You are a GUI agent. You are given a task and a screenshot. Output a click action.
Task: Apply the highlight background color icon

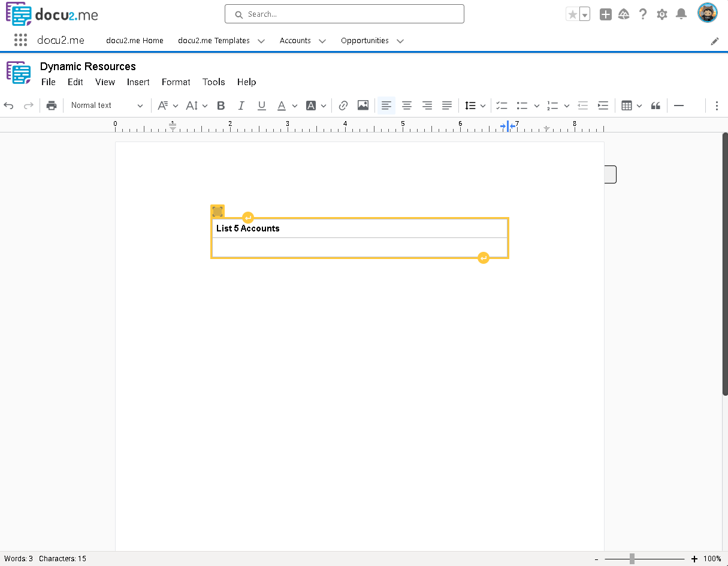coord(311,106)
